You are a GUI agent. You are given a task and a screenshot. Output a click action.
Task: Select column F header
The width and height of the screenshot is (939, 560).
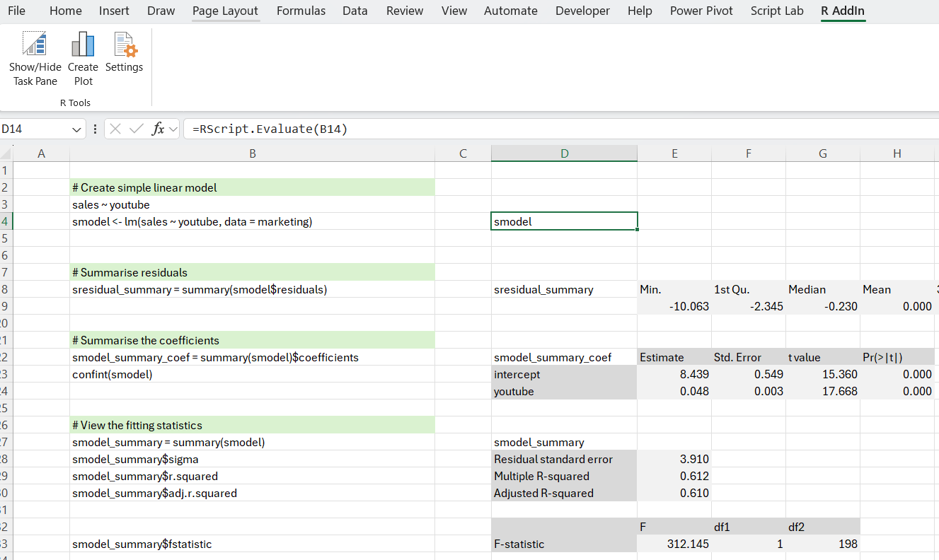pyautogui.click(x=749, y=153)
